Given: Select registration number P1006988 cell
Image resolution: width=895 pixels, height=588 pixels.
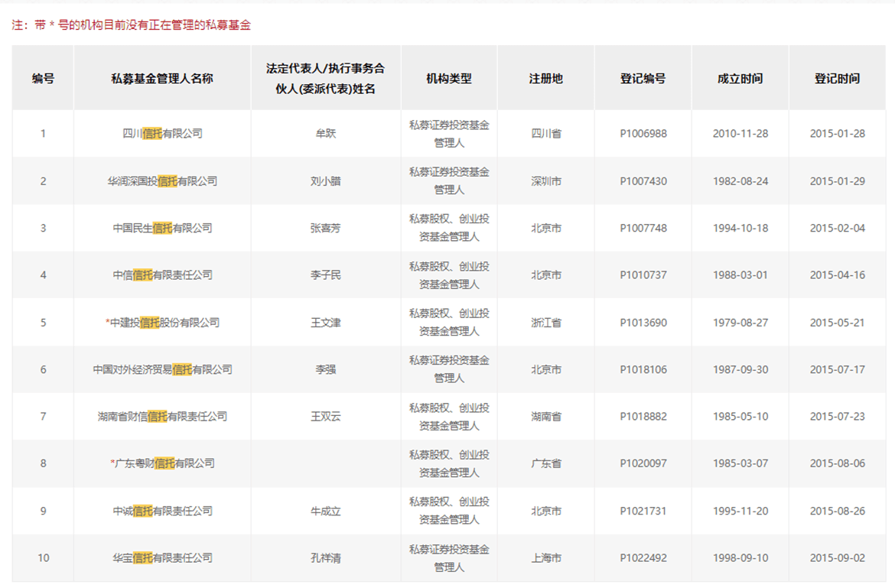Looking at the screenshot, I should tap(643, 134).
